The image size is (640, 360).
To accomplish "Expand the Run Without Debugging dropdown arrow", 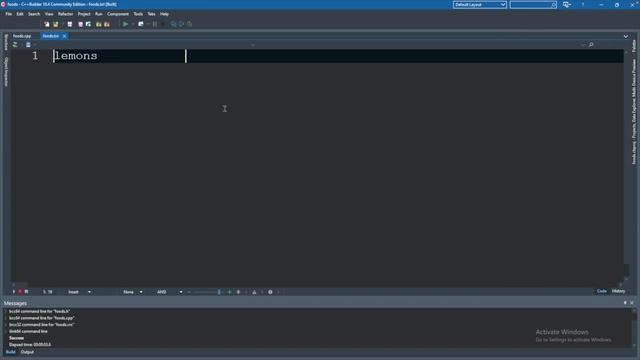I will (x=148, y=24).
